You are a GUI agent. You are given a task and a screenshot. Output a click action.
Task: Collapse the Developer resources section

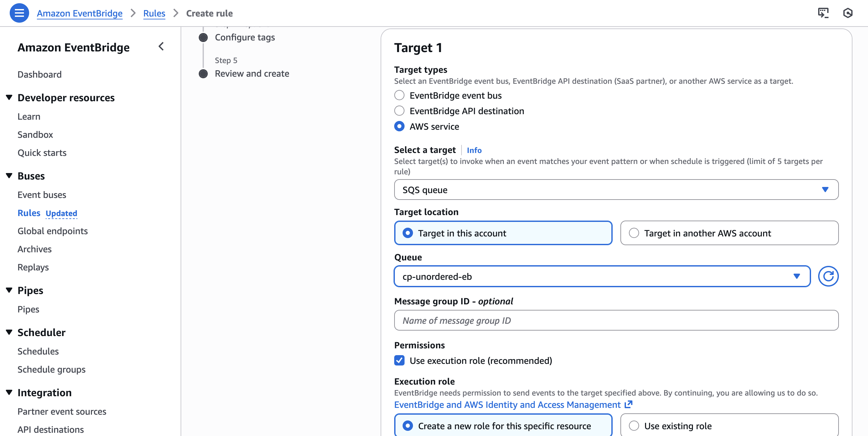9,98
